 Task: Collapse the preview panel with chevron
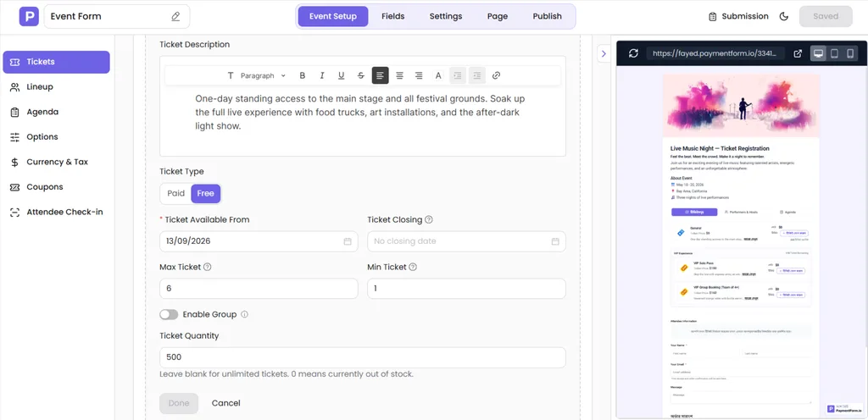coord(604,53)
